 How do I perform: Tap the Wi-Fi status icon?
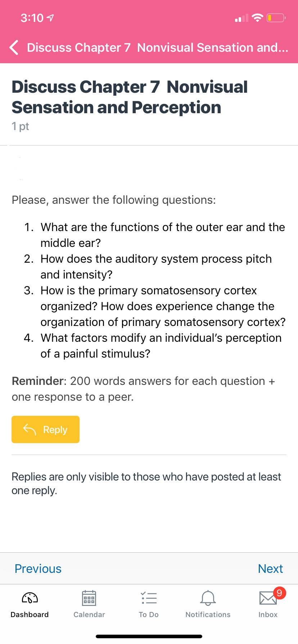point(257,18)
